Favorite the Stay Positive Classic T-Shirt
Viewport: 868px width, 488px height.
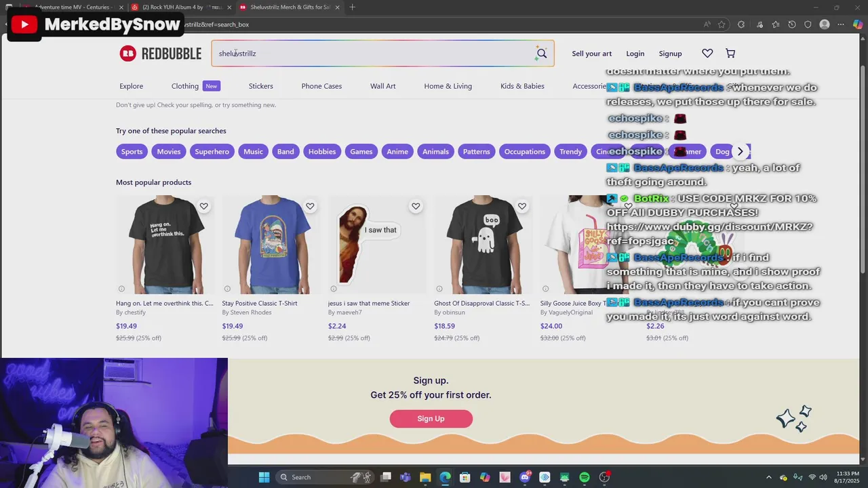coord(310,206)
